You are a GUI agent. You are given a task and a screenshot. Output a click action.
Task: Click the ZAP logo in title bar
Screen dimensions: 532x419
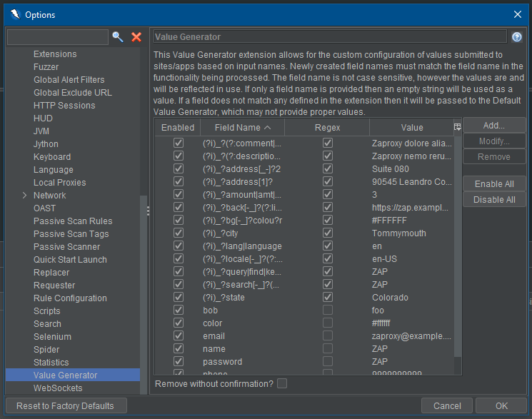click(x=13, y=14)
